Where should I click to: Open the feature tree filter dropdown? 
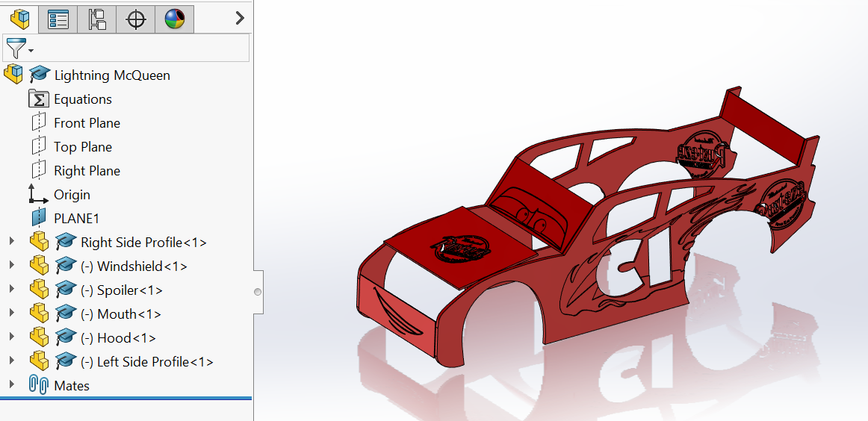tap(19, 48)
